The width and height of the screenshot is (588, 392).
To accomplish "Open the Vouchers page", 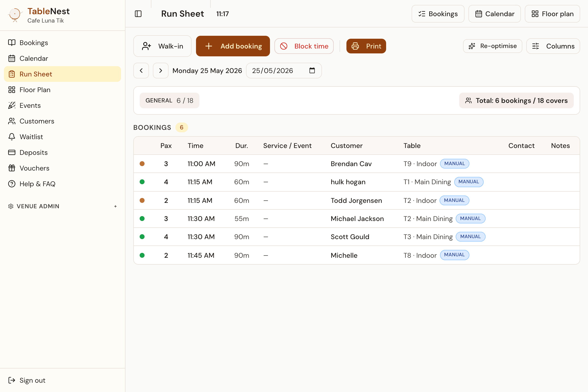I will tap(62, 168).
